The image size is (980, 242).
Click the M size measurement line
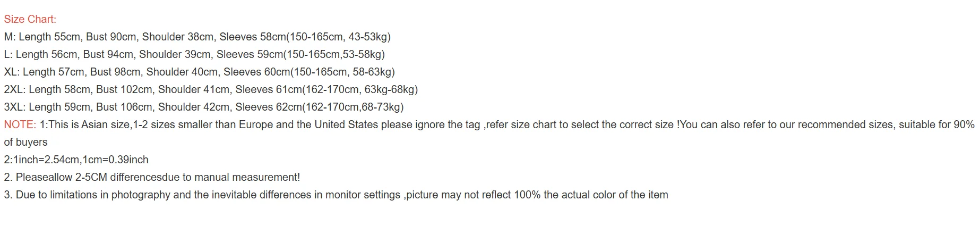[x=197, y=37]
